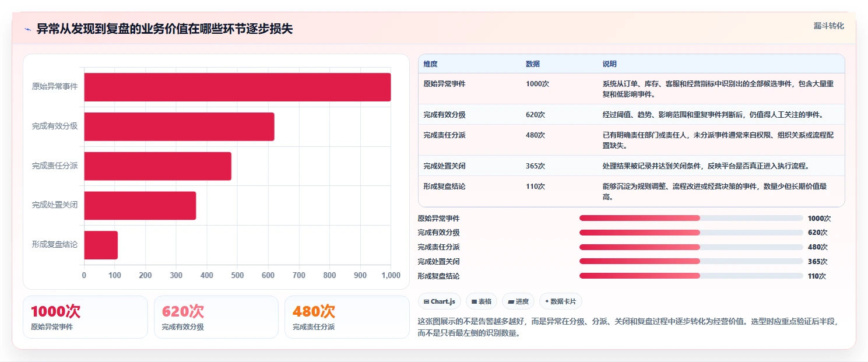Click the 完成处置关闭 progress bar
Viewport: 868px width, 362px height.
[691, 261]
